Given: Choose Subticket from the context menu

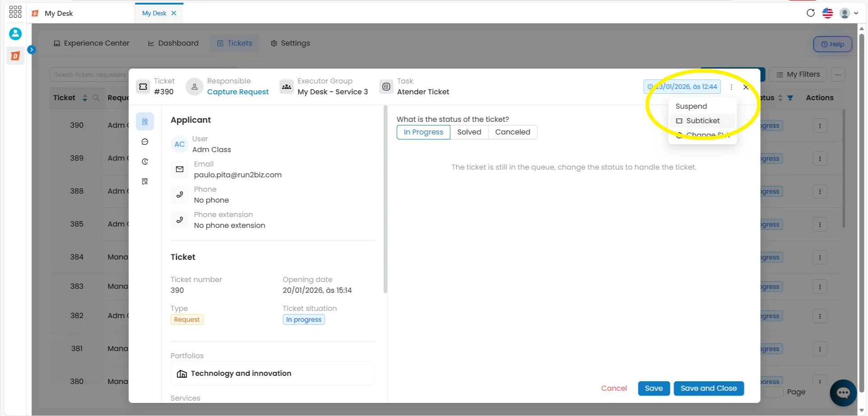Looking at the screenshot, I should [702, 120].
